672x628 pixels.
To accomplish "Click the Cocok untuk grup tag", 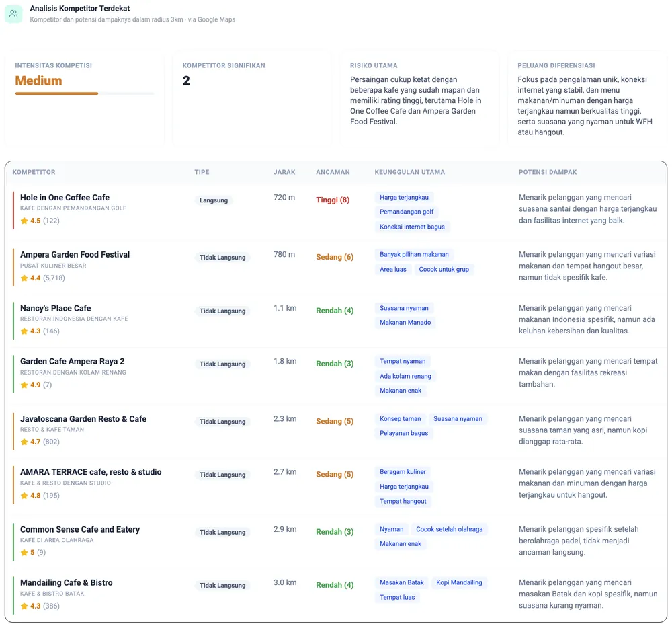I will click(444, 270).
